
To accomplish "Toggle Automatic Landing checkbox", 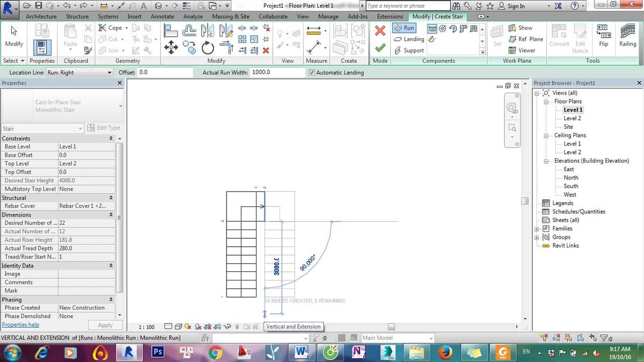I will (x=312, y=72).
